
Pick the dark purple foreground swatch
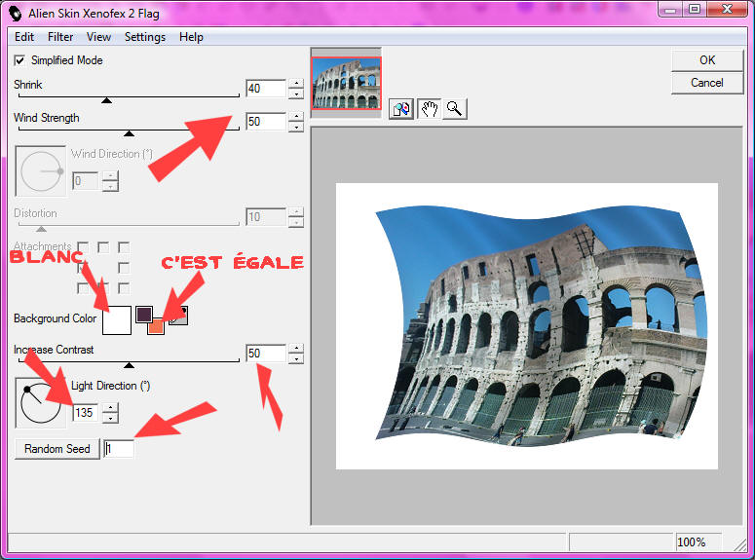point(144,315)
